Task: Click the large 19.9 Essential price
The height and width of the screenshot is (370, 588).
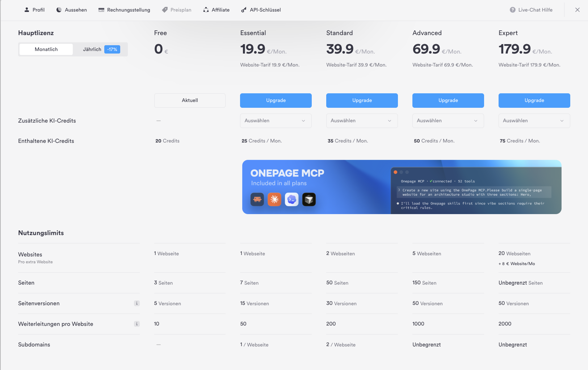Action: pyautogui.click(x=253, y=49)
